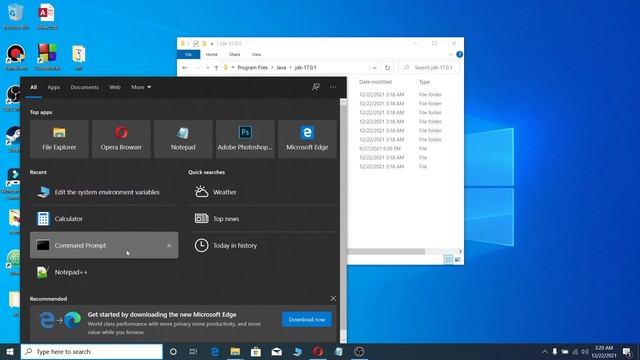Open Share ribbon tab in Explorer
The width and height of the screenshot is (640, 360).
[x=235, y=54]
